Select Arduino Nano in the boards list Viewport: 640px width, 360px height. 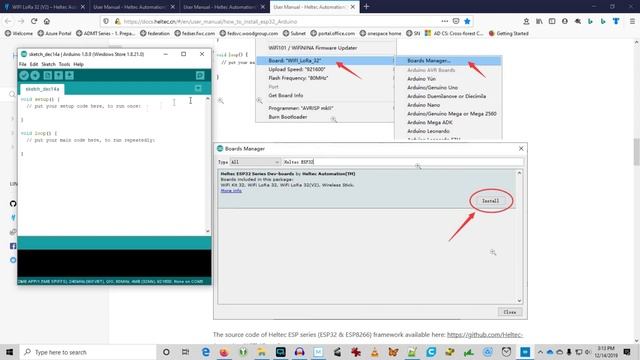448,105
